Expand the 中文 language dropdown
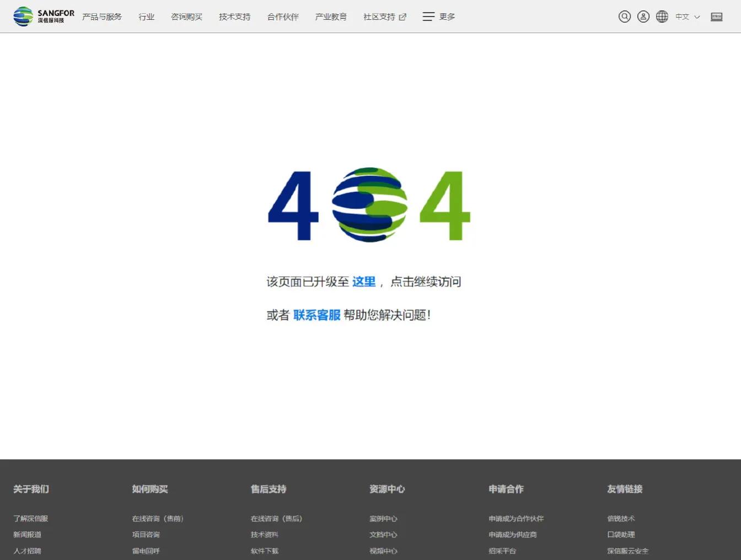Screen dimensions: 741x560 point(686,17)
